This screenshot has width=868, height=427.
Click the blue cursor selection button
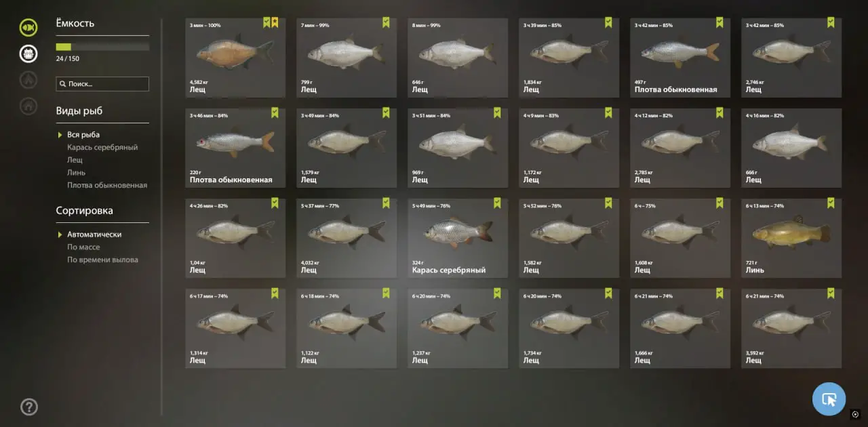(x=829, y=399)
